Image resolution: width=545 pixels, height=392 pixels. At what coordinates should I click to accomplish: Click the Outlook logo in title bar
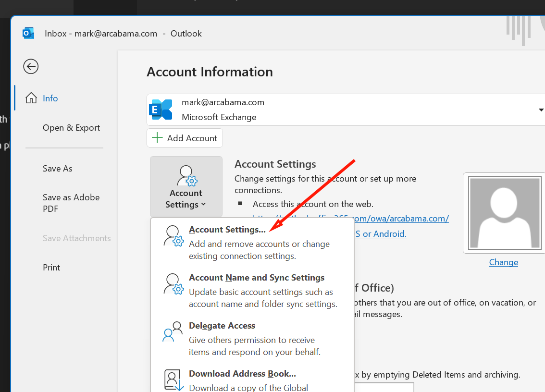pyautogui.click(x=28, y=33)
